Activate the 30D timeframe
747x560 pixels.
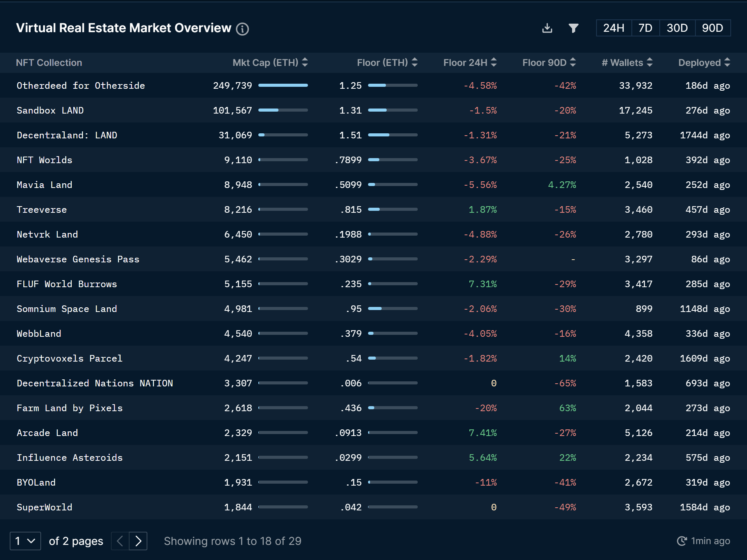point(677,28)
